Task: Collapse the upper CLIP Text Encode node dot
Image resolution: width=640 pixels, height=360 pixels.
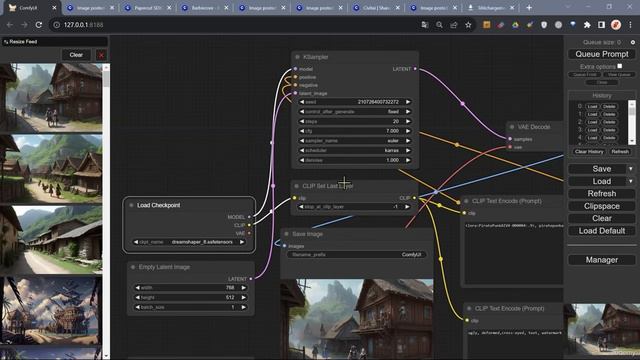Action: (x=466, y=201)
